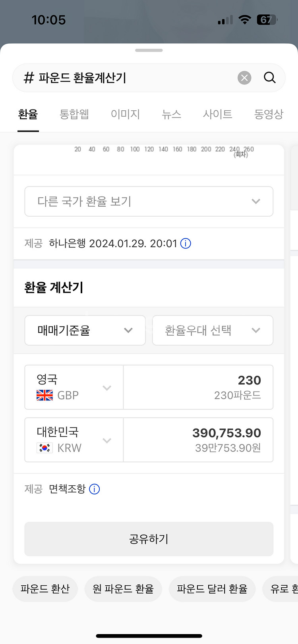
Task: Tap the 원 파운드 환율 related search chip
Action: pos(123,589)
